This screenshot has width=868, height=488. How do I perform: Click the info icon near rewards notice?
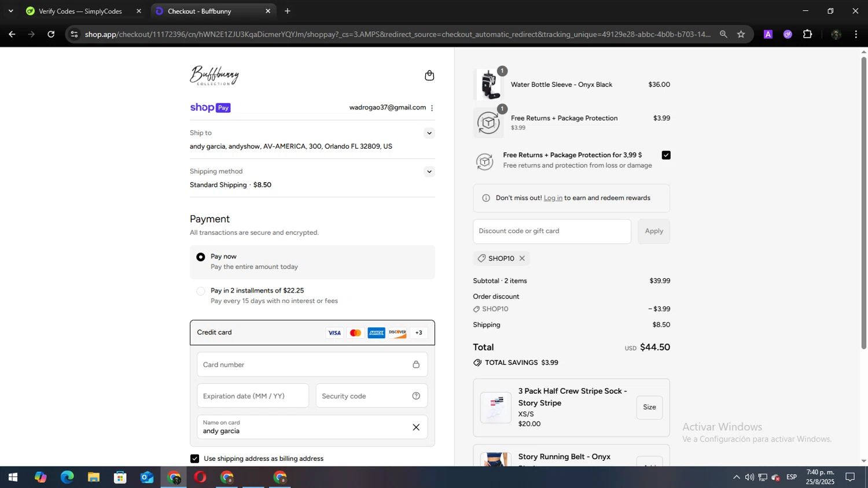coord(486,198)
